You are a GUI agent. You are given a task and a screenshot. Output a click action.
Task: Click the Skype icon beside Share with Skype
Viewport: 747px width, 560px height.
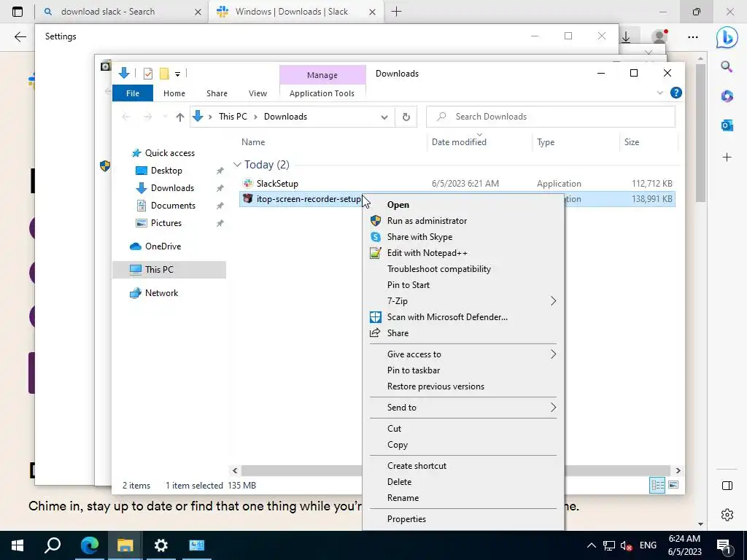point(376,237)
